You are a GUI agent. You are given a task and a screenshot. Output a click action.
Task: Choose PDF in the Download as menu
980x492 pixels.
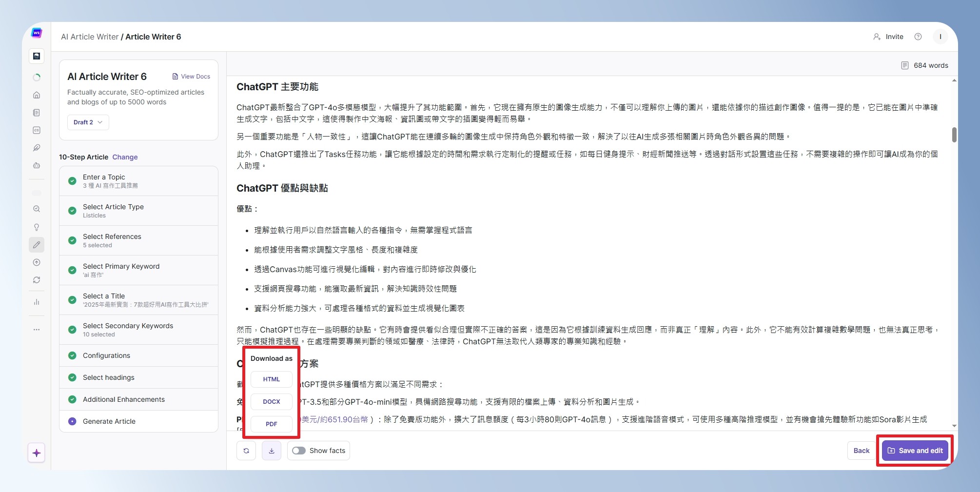coord(272,424)
